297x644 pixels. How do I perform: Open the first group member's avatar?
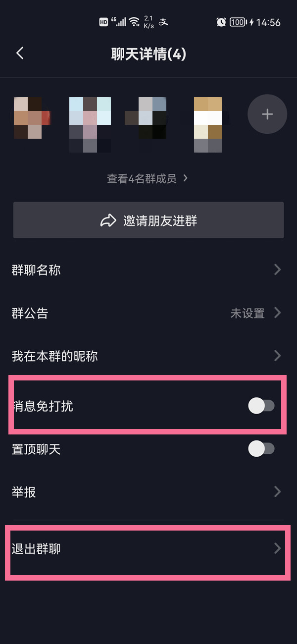[x=30, y=119]
